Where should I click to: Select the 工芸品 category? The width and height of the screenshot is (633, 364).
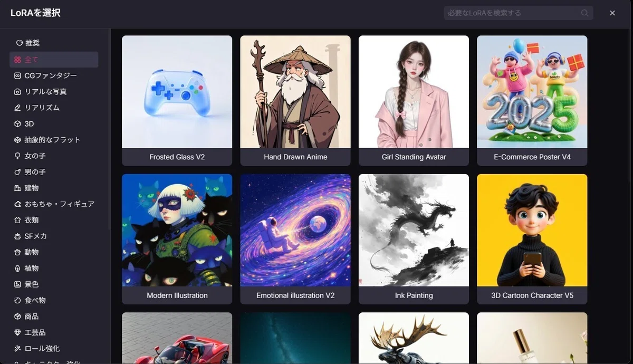54,332
